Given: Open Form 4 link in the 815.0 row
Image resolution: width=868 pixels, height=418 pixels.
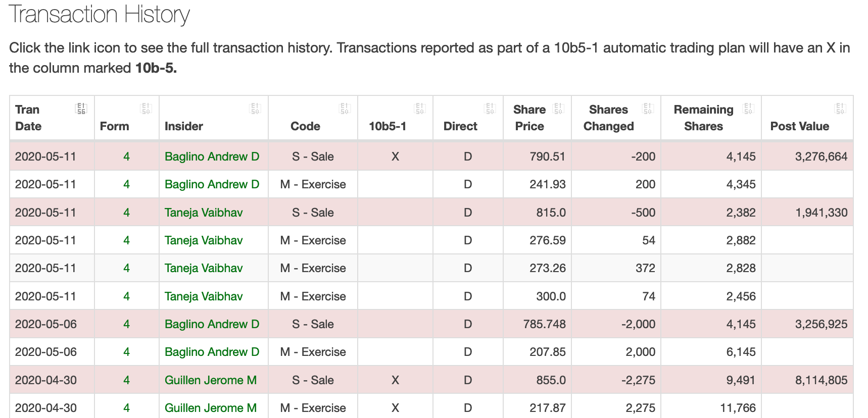Looking at the screenshot, I should (x=126, y=213).
